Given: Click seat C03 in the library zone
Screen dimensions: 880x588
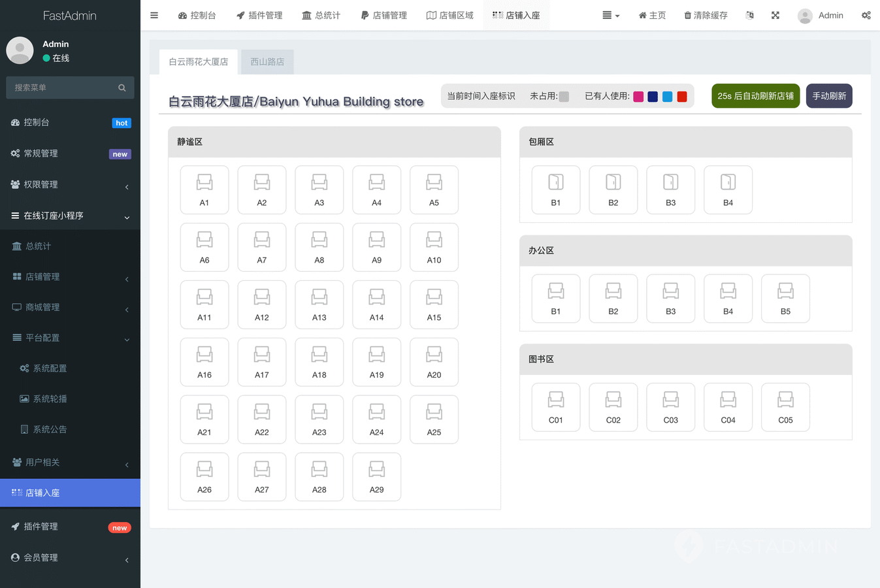Looking at the screenshot, I should tap(670, 407).
